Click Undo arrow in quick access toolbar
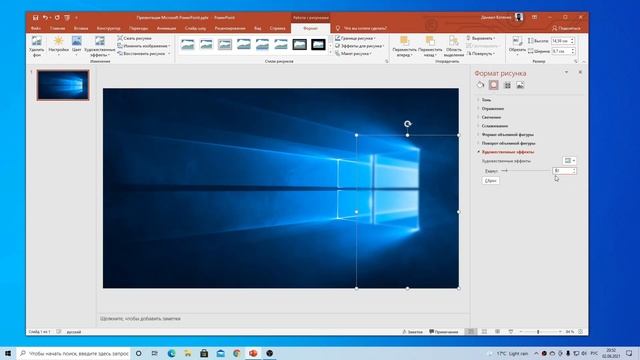 click(x=45, y=18)
